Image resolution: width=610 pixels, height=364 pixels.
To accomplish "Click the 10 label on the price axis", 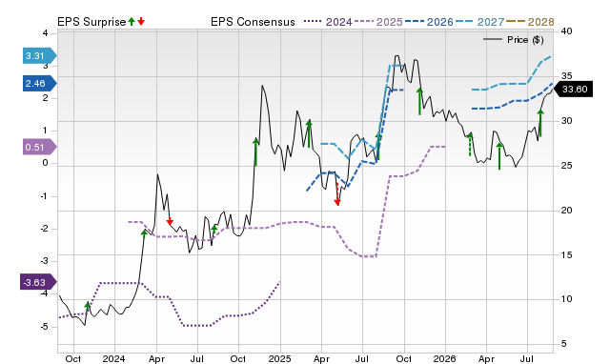I will pos(567,299).
